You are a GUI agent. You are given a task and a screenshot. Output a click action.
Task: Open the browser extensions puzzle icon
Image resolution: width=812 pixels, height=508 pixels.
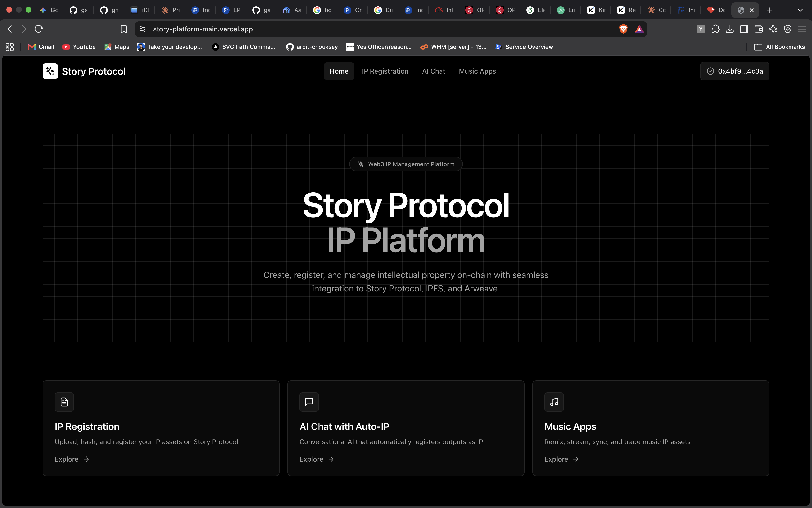coord(715,29)
